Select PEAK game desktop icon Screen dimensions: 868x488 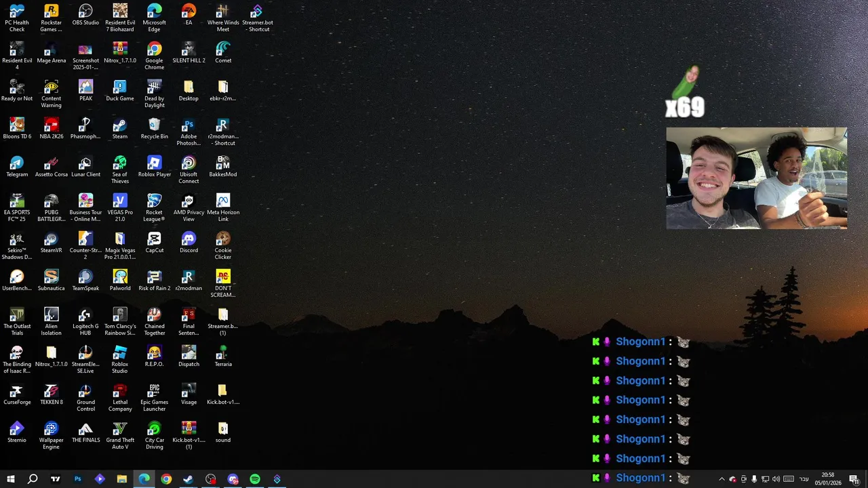pos(85,90)
